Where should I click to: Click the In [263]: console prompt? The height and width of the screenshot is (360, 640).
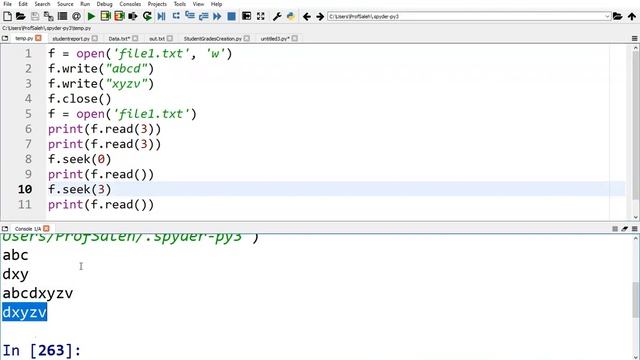[42, 350]
